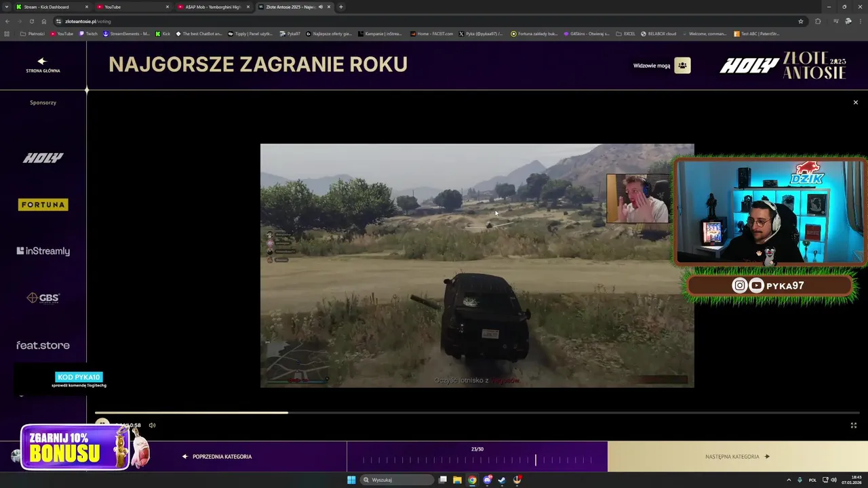Viewport: 868px width, 488px height.
Task: Open the Kick bookmark
Action: [163, 34]
